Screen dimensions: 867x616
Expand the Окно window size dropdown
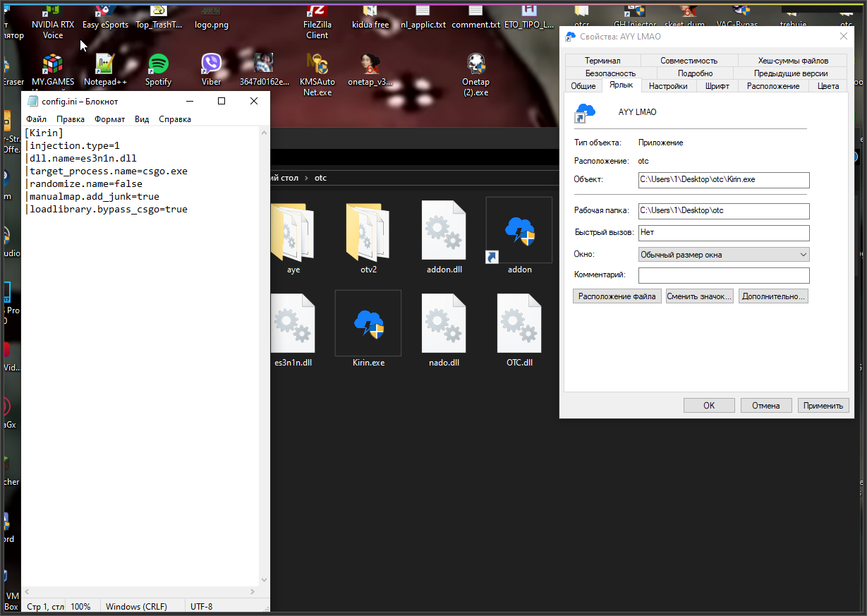tap(724, 255)
